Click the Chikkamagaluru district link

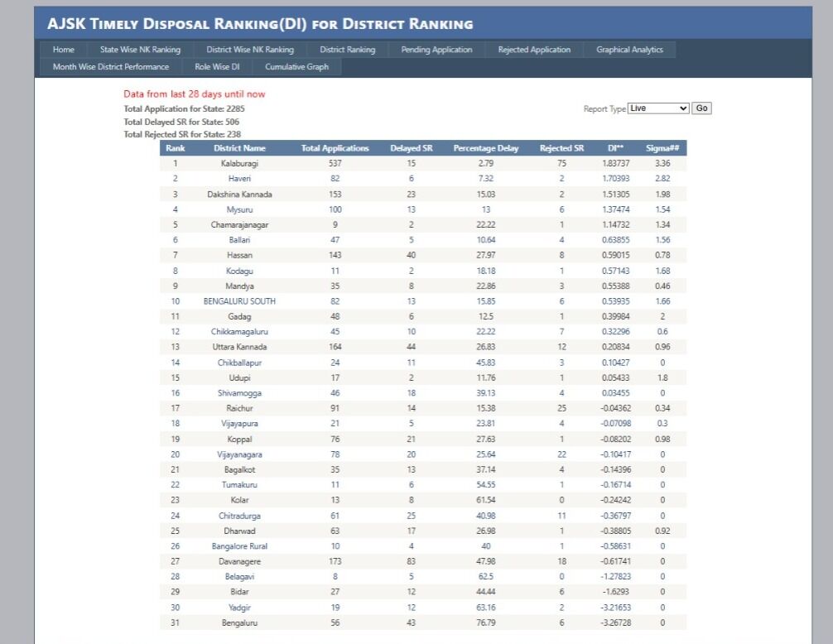[239, 332]
